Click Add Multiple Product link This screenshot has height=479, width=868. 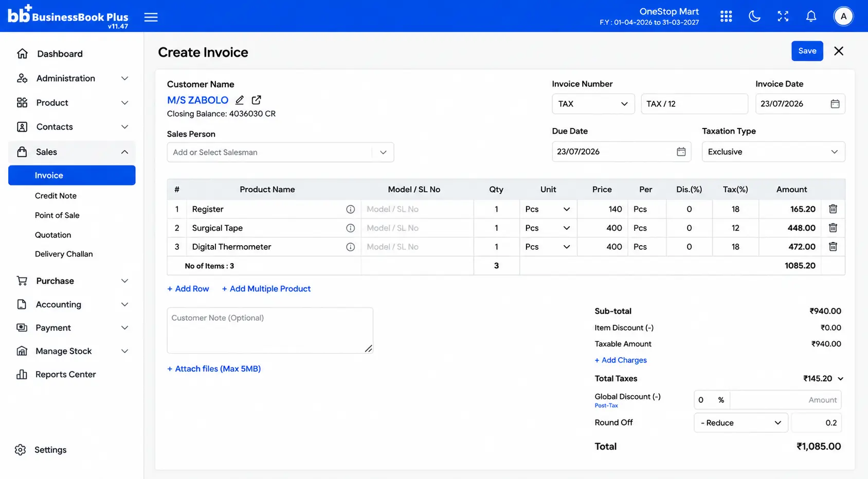pyautogui.click(x=266, y=289)
